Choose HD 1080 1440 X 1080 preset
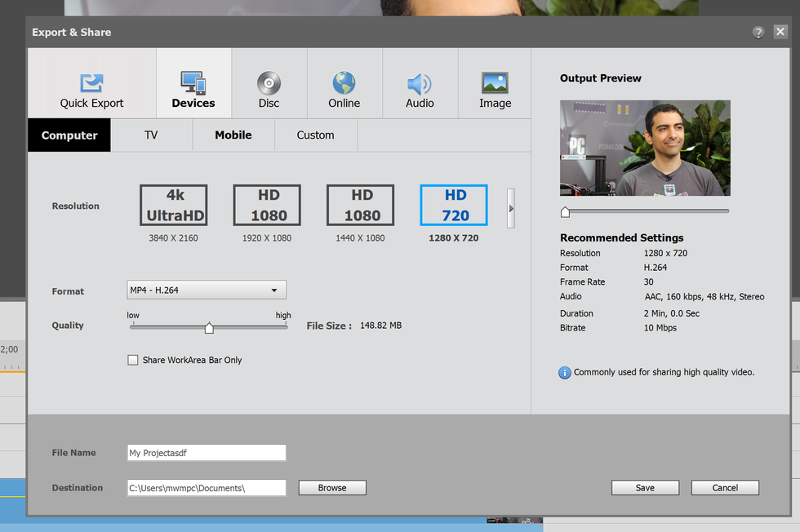Viewport: 800px width, 532px height. 361,205
